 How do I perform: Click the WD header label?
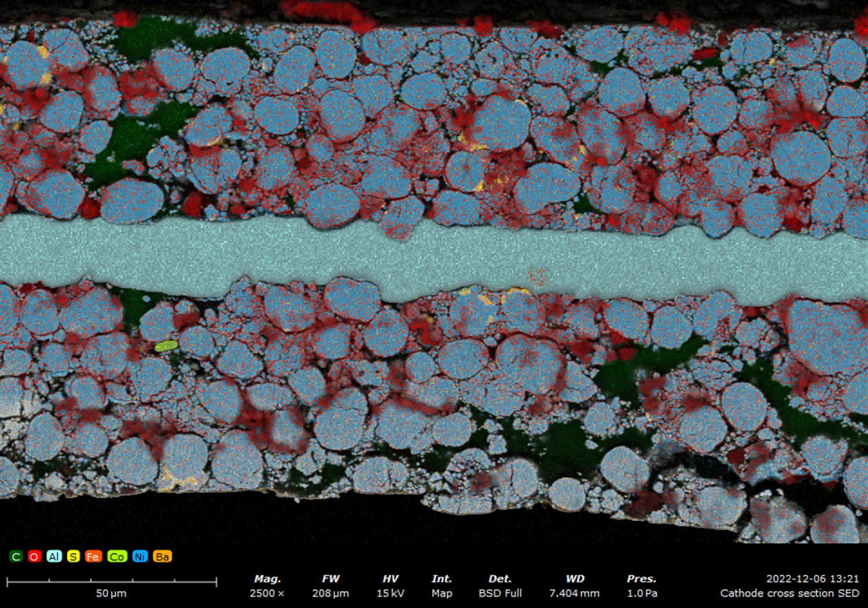tap(575, 578)
